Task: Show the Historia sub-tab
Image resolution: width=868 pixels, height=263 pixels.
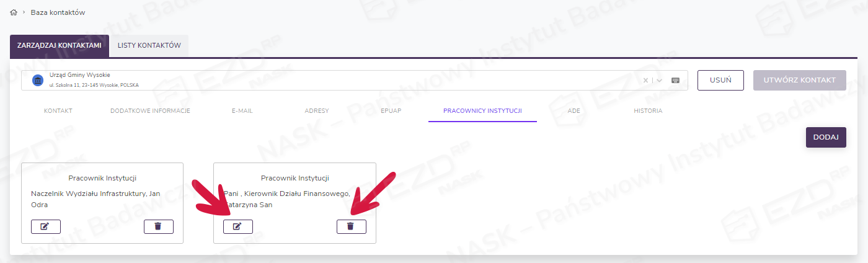Action: [x=648, y=111]
